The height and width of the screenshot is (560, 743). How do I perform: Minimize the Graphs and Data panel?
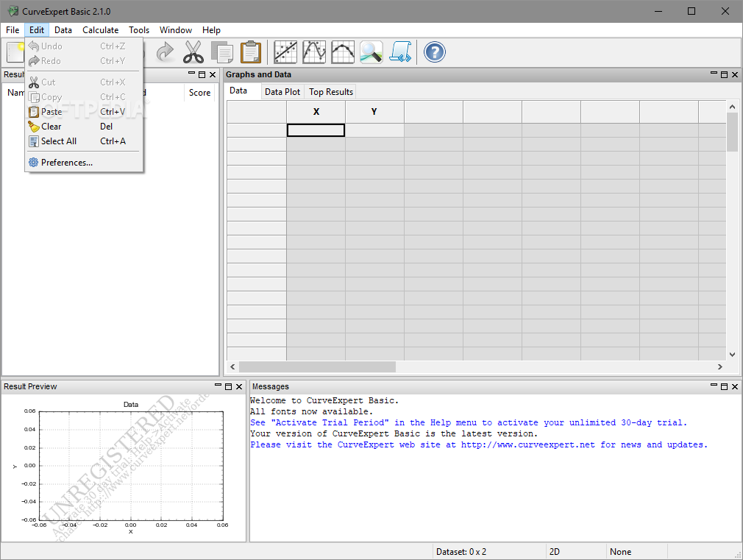coord(714,74)
